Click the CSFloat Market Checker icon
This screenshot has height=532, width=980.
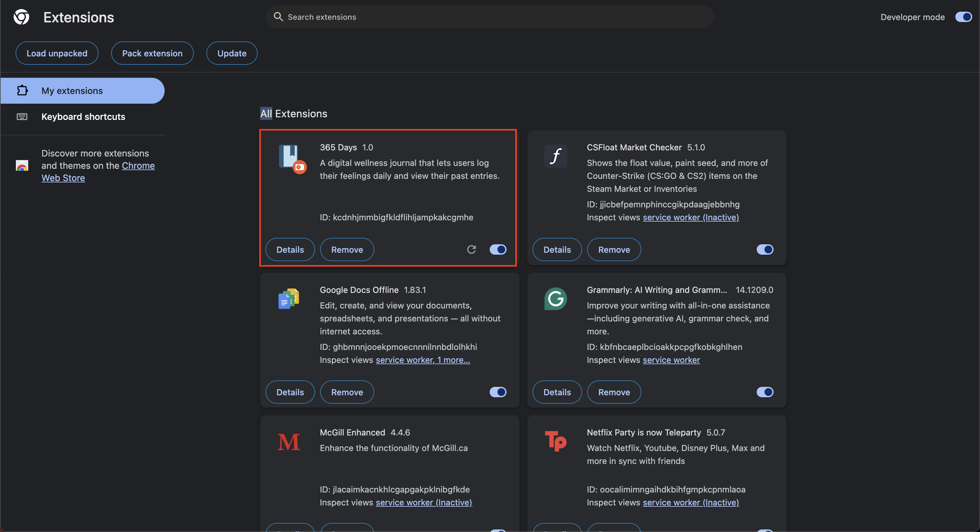pyautogui.click(x=555, y=156)
